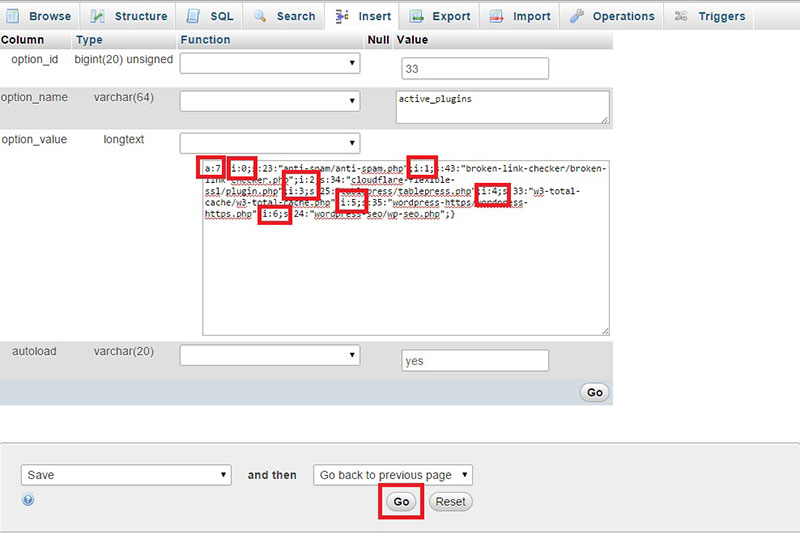
Task: Expand Function dropdown for option_id row
Action: [x=270, y=63]
